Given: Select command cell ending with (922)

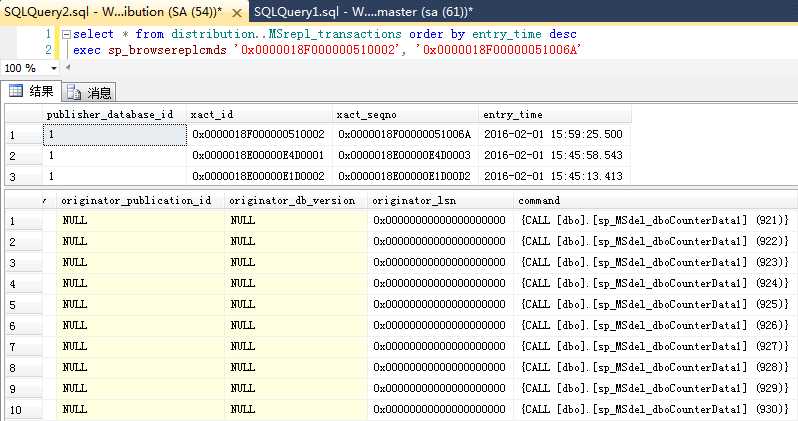Looking at the screenshot, I should click(x=656, y=241).
